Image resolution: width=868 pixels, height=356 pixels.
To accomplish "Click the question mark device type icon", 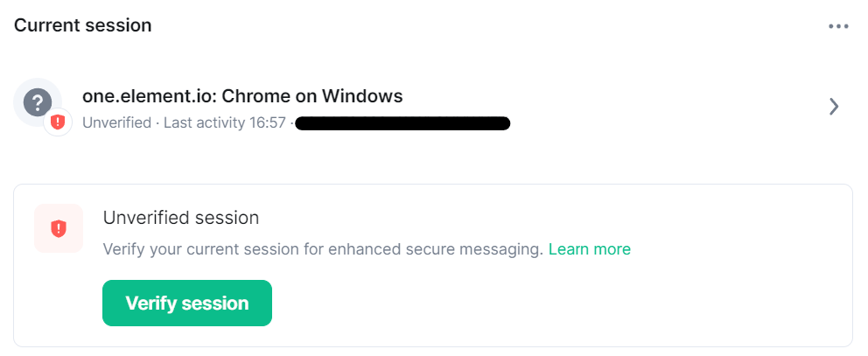I will click(37, 101).
